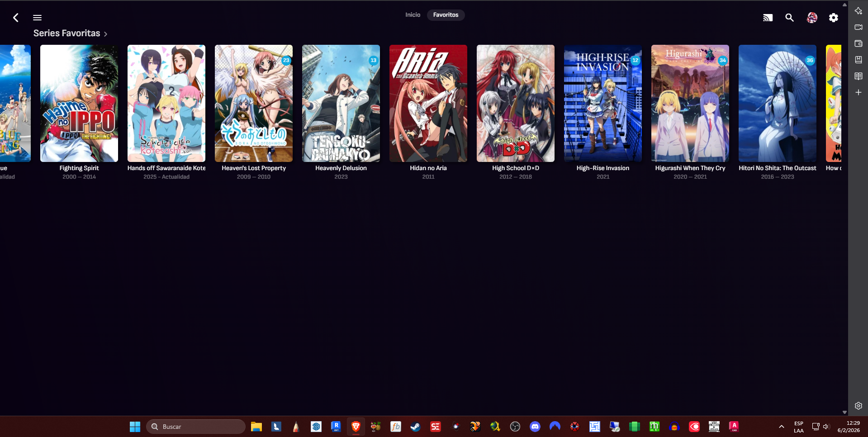Click the ESP LAA language indicator

pyautogui.click(x=799, y=427)
